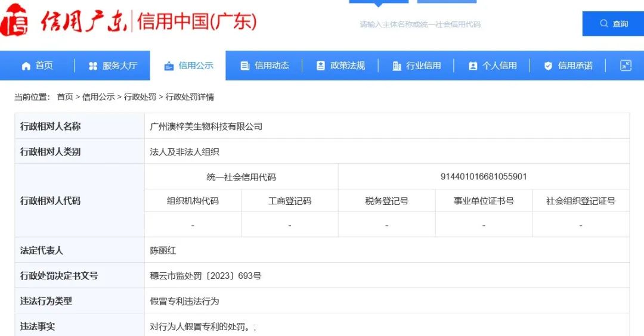Click the text 对行为人假冒专利的处罚。;
The width and height of the screenshot is (644, 336).
click(203, 327)
